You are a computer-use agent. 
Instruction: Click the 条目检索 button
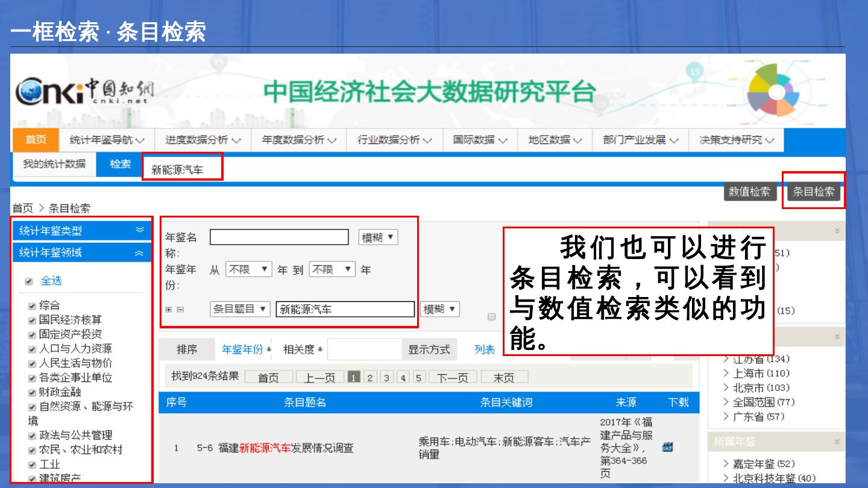(813, 192)
